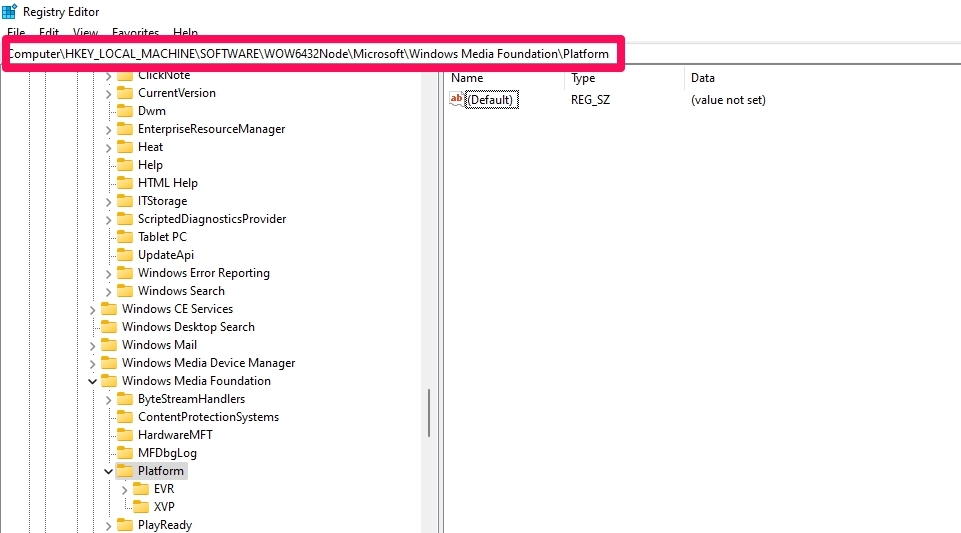Click the Tablet PC folder icon
Image resolution: width=961 pixels, height=533 pixels.
[125, 237]
